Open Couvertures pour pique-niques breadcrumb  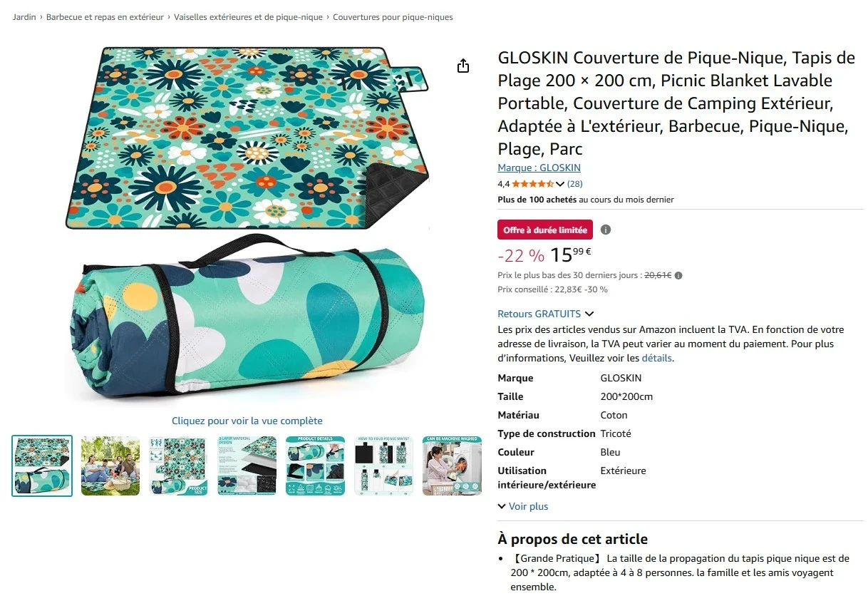[x=393, y=16]
